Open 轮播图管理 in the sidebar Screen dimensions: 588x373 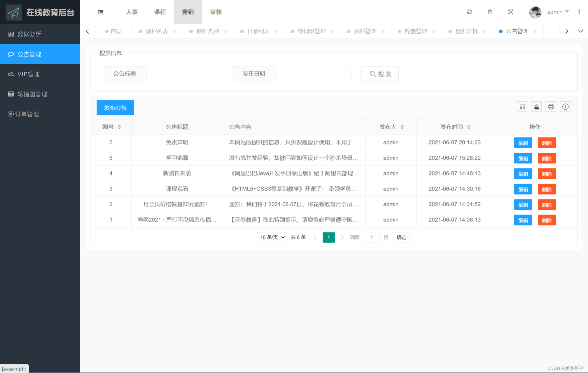(40, 94)
